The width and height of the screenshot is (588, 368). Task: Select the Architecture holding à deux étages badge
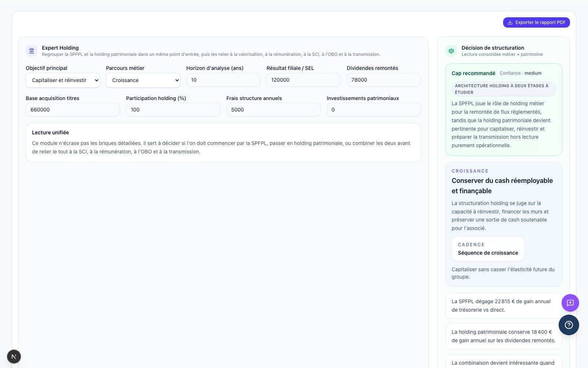tap(503, 89)
